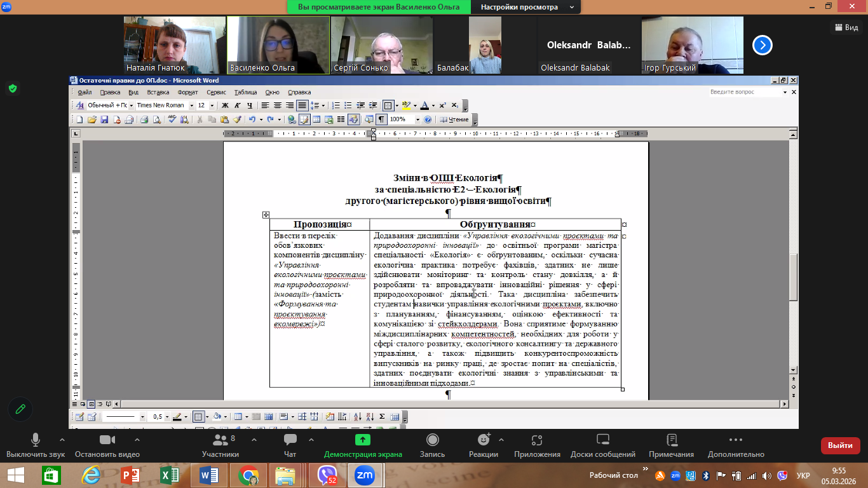Open the Таблица menu
The width and height of the screenshot is (868, 488).
(245, 92)
